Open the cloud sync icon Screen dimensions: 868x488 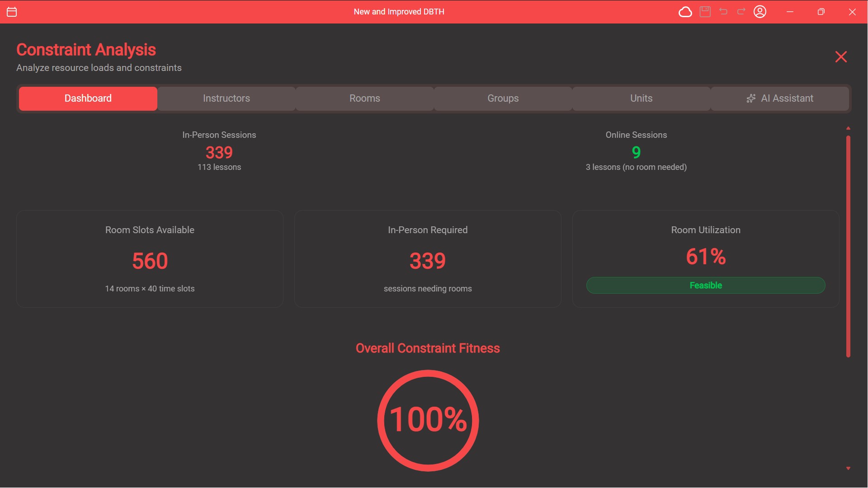685,12
